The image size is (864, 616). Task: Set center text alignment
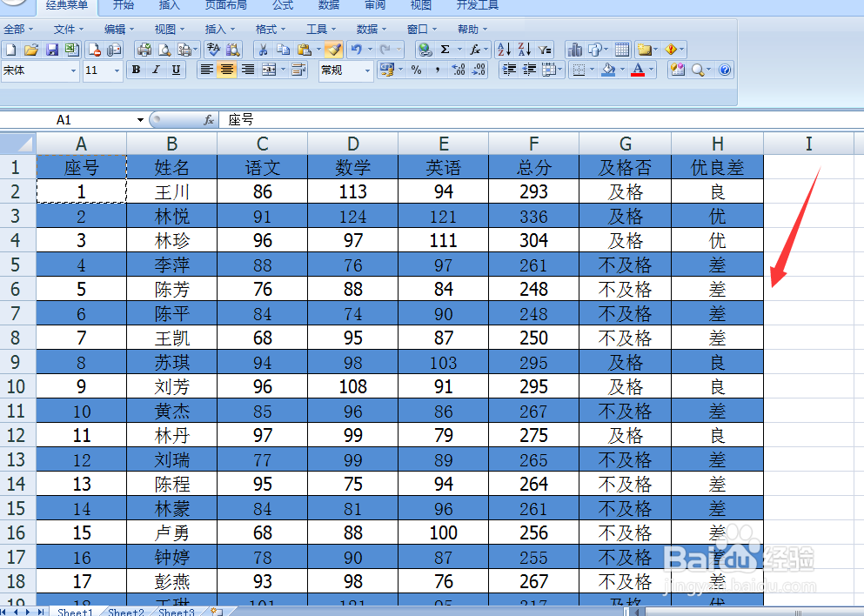coord(227,70)
